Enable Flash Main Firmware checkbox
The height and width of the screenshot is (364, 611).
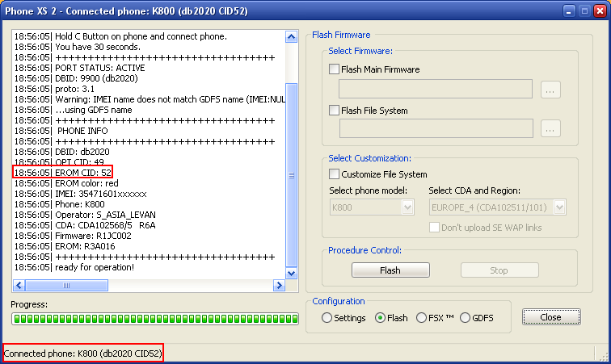[335, 70]
